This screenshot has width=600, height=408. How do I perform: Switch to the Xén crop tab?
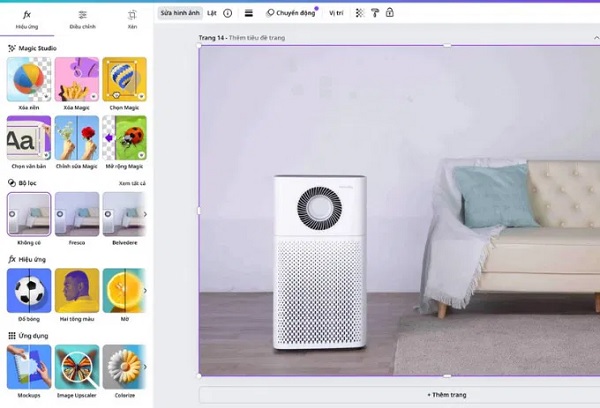133,17
